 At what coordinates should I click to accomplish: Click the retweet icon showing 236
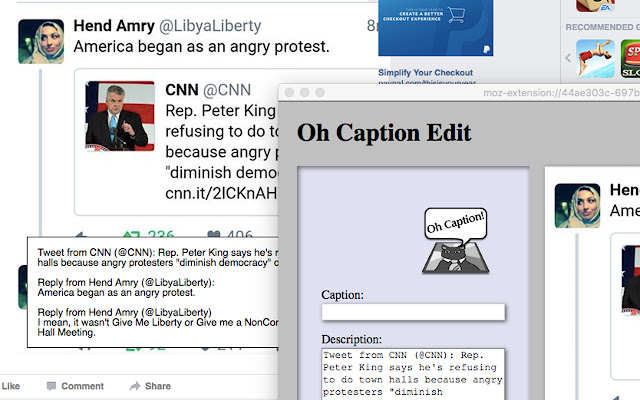[x=131, y=234]
